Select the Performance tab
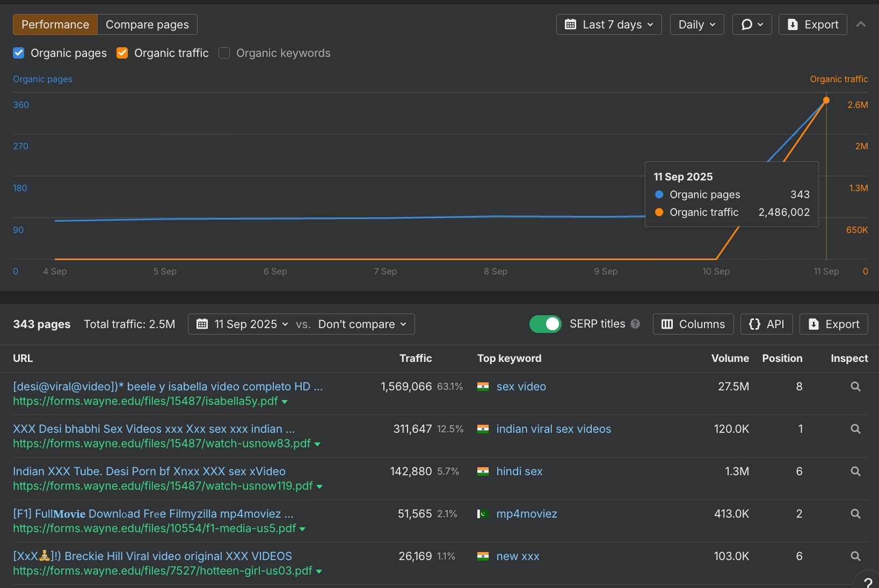The width and height of the screenshot is (879, 588). click(55, 24)
